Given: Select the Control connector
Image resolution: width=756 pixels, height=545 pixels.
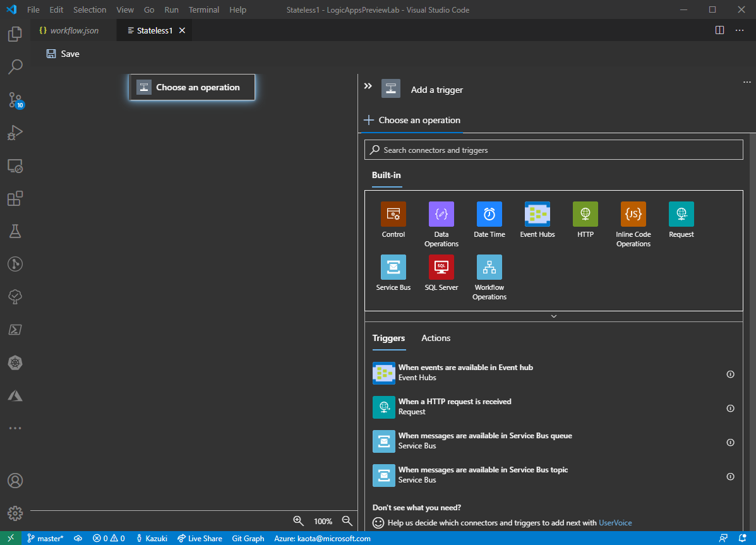Looking at the screenshot, I should coord(393,220).
